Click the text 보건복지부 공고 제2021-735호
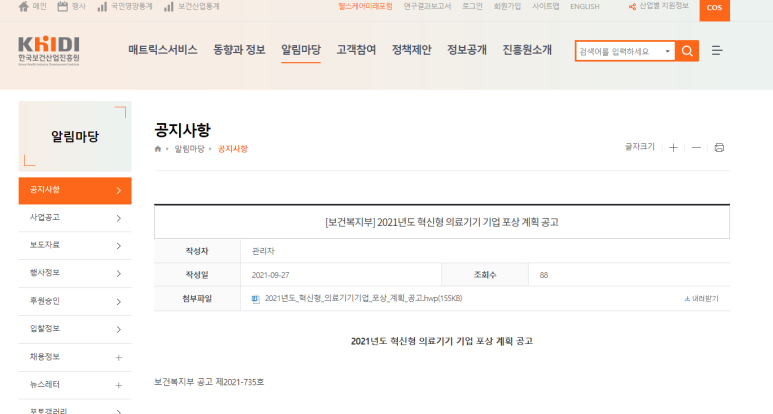Image resolution: width=773 pixels, height=414 pixels. pos(209,382)
